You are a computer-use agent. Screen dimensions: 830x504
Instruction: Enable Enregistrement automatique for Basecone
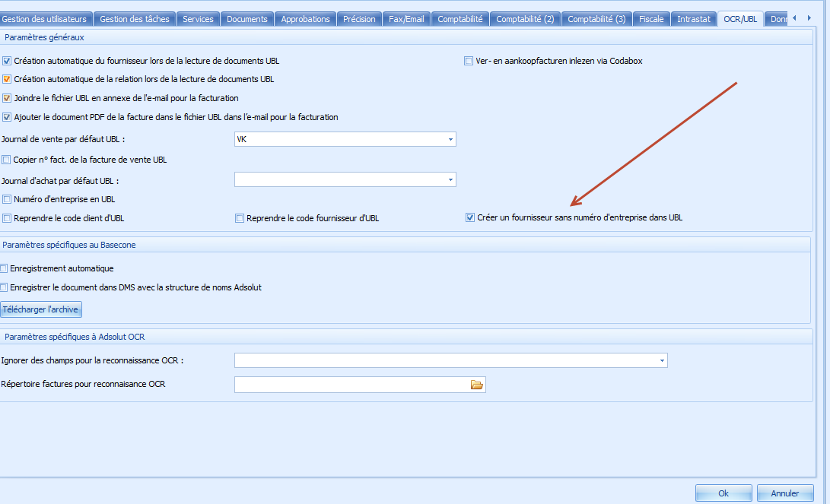pyautogui.click(x=4, y=268)
